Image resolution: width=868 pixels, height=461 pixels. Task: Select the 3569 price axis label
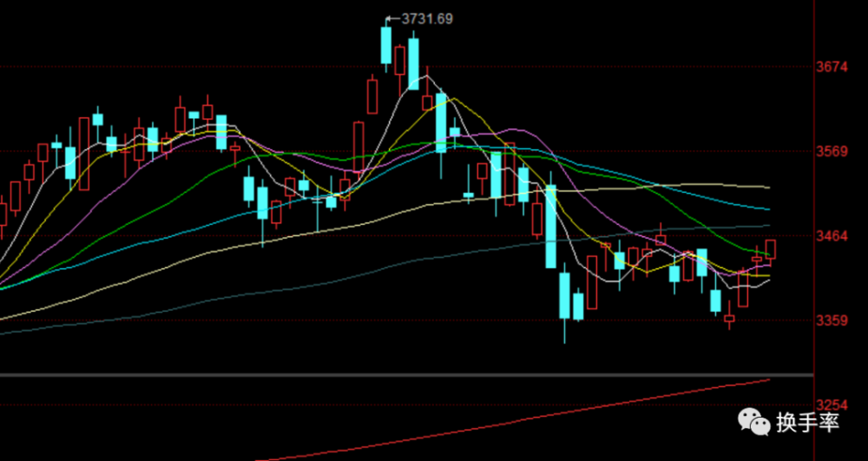click(x=832, y=151)
